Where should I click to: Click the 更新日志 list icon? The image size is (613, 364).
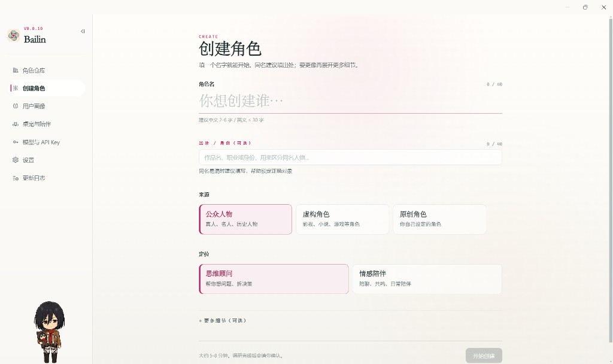15,178
